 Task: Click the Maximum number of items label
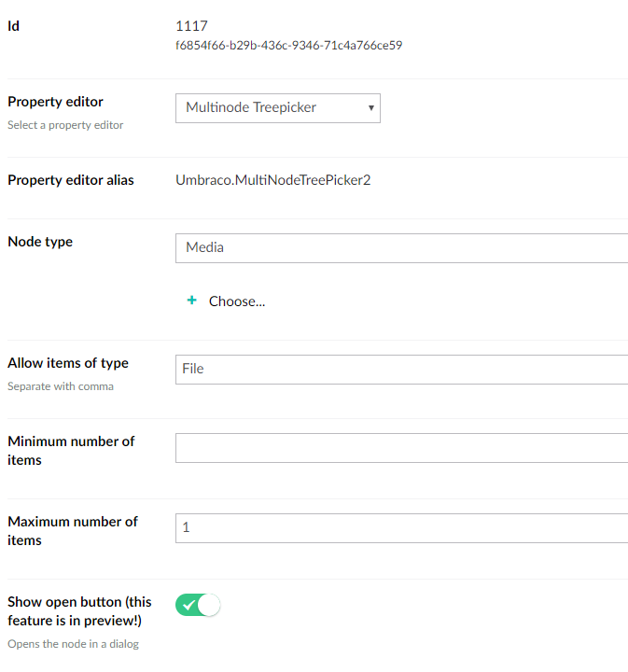[x=73, y=530]
